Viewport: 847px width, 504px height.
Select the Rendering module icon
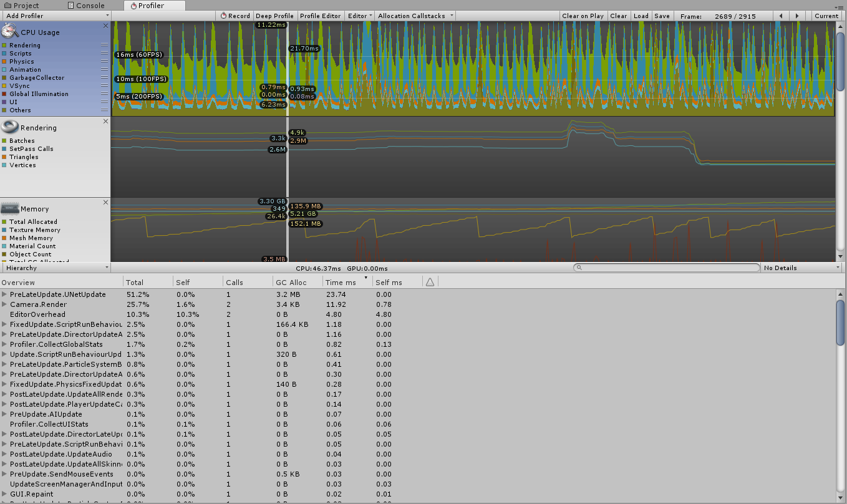pyautogui.click(x=10, y=127)
